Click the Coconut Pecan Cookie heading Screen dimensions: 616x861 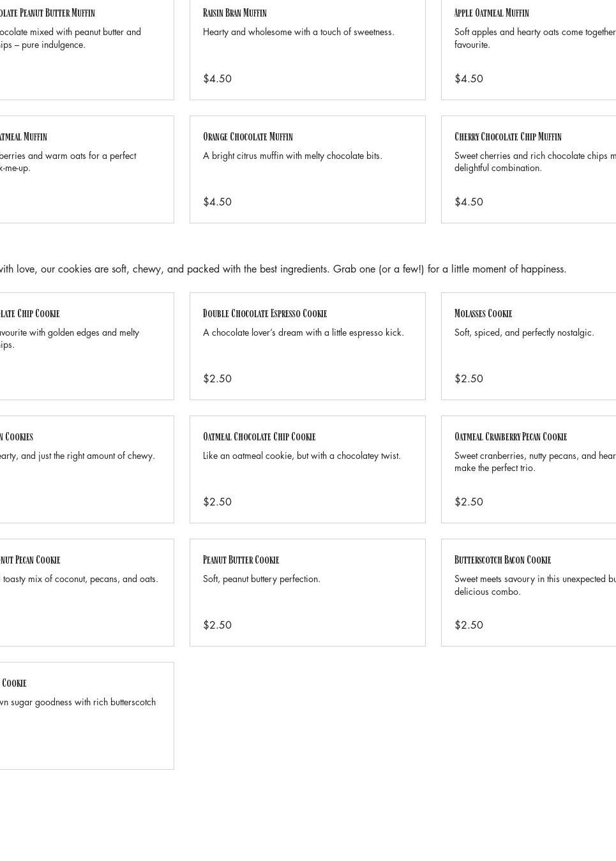(x=30, y=560)
